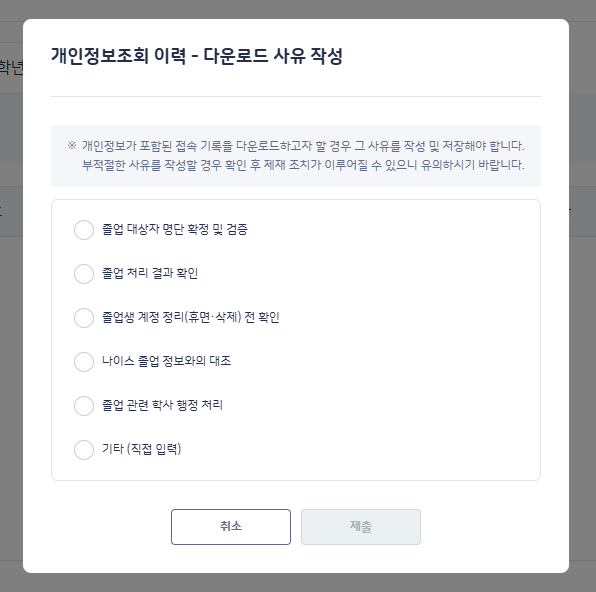This screenshot has height=592, width=596.
Task: Select the 졸업 대상자 명단 확정 및 검증 radio circle
Action: (84, 230)
